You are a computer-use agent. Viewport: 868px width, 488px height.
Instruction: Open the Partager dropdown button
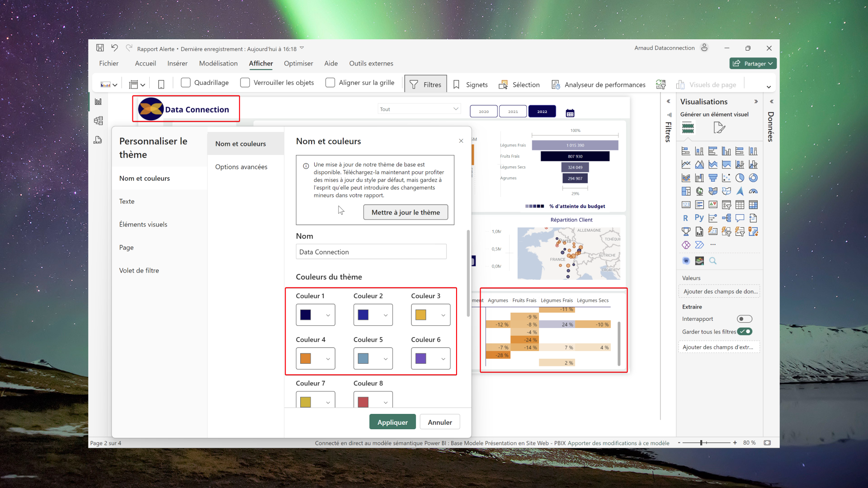(x=753, y=64)
